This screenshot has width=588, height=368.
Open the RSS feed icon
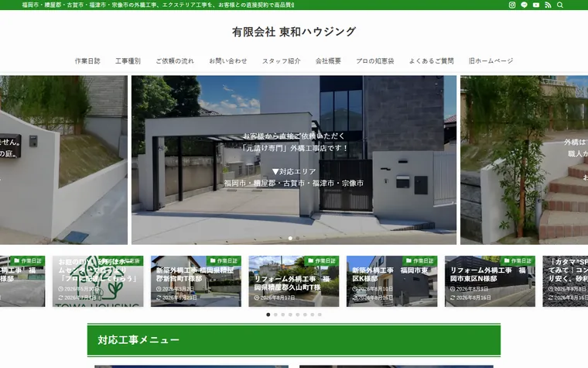click(548, 5)
